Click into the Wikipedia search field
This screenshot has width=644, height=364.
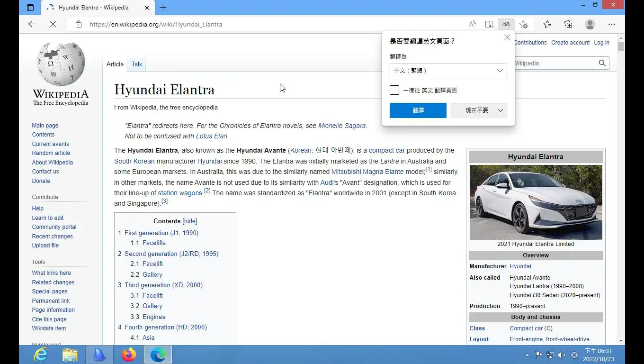click(555, 63)
